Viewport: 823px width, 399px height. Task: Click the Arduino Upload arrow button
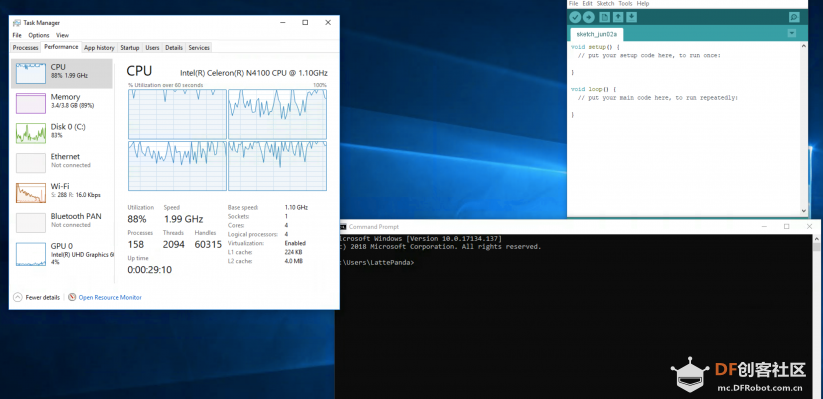pyautogui.click(x=588, y=17)
